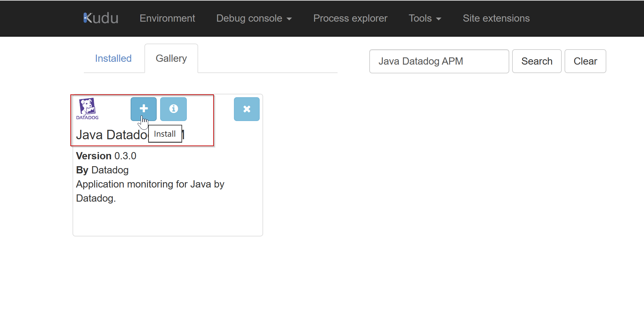Expand the Debug console dropdown
Image resolution: width=644 pixels, height=317 pixels.
click(254, 18)
